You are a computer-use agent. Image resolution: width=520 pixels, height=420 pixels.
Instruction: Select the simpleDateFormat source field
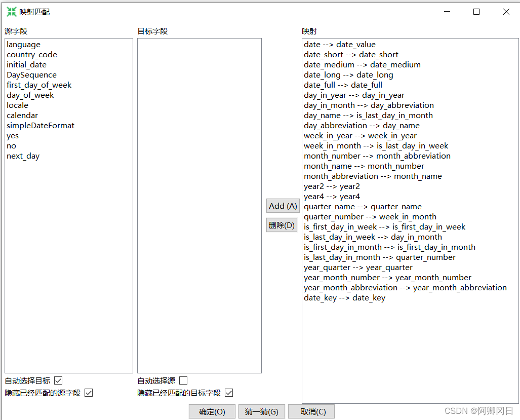click(x=41, y=126)
